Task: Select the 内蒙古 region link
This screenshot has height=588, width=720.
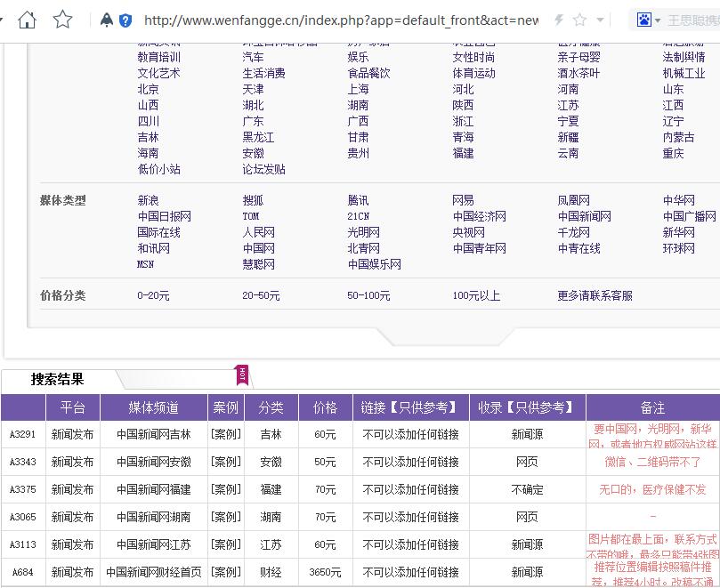Action: coord(678,137)
